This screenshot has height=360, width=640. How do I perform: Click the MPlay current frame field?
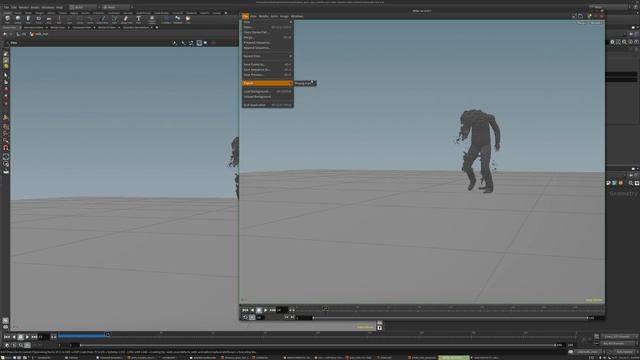click(282, 310)
